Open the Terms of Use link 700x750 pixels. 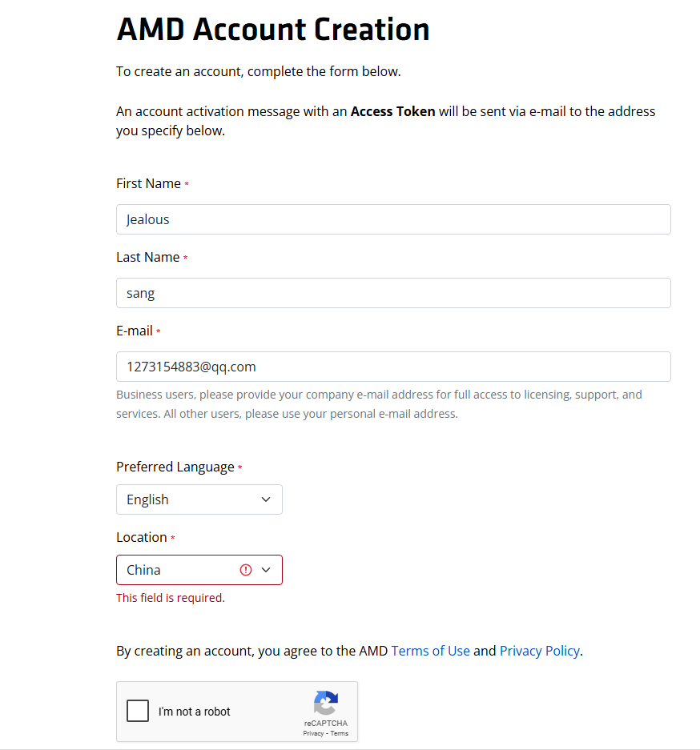(430, 651)
